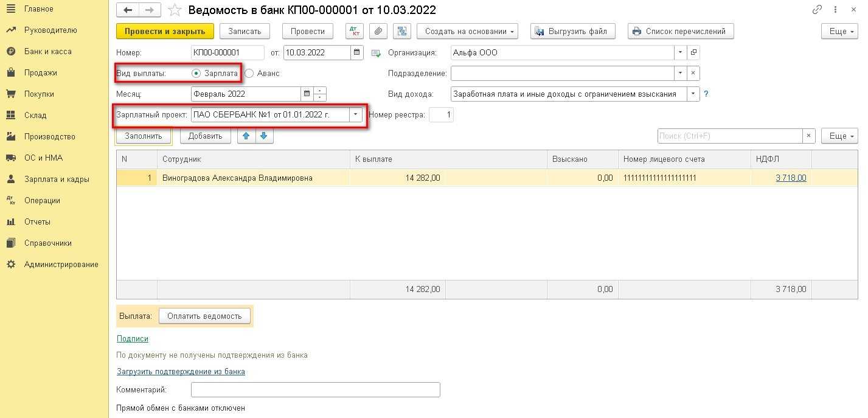Screen dimensions: 868x418
Task: Move row up with arrow button
Action: pos(246,136)
